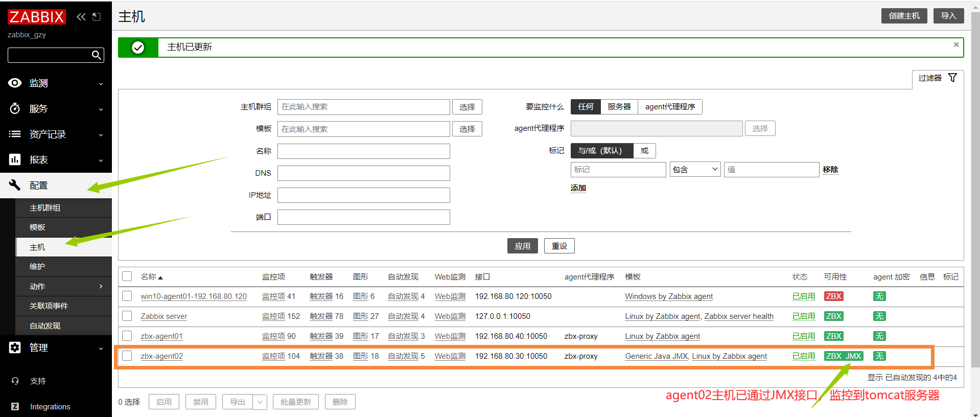Viewport: 980px width, 417px height.
Task: Click the Zabbix logo
Action: (36, 17)
